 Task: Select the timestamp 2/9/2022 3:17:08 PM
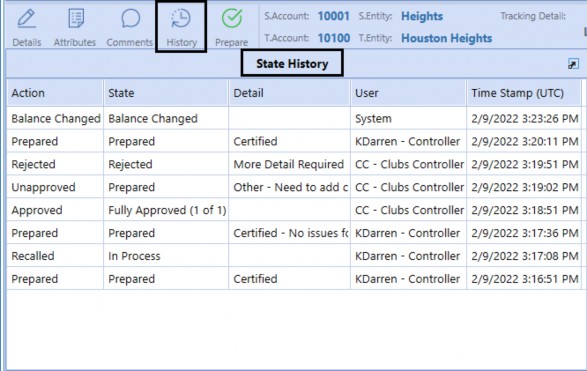pyautogui.click(x=524, y=256)
